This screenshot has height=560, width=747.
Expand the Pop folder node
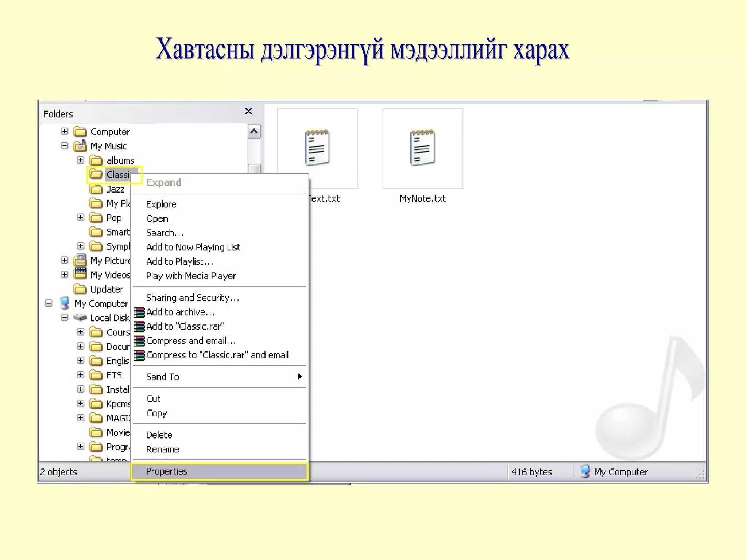(x=81, y=218)
